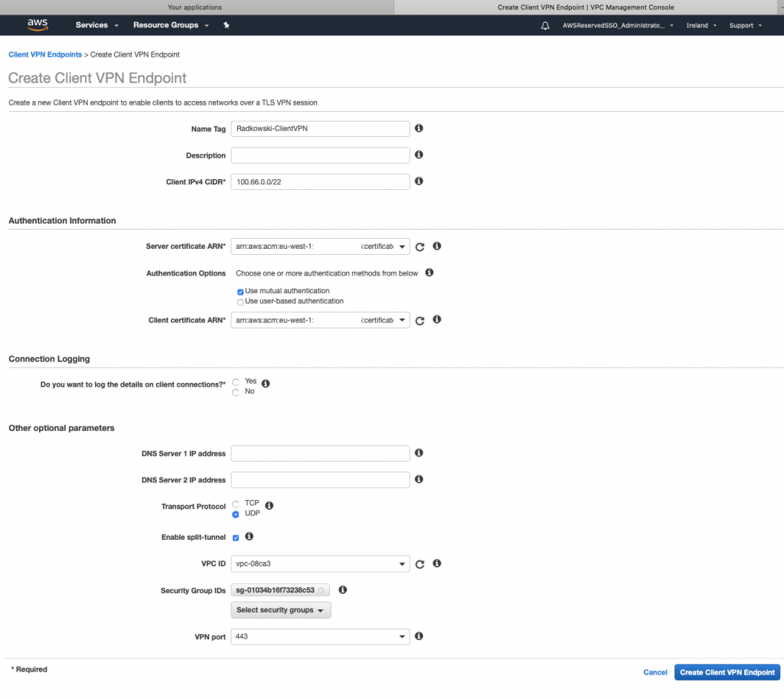
Task: Click DNS Server 1 IP address field
Action: click(321, 453)
